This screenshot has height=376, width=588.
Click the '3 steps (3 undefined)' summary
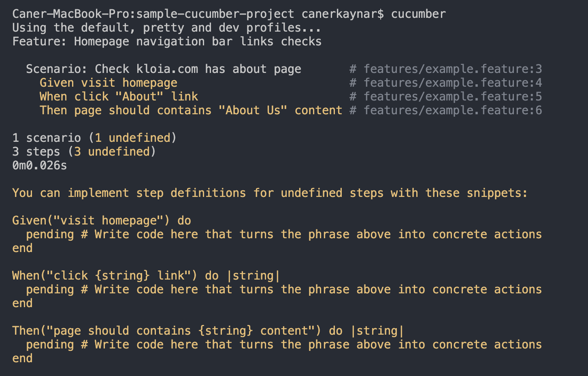click(84, 152)
